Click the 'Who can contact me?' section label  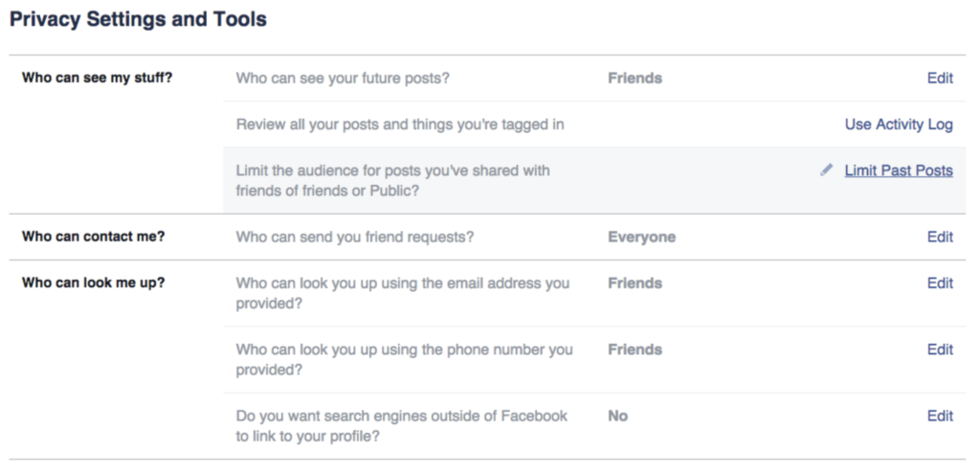click(93, 237)
